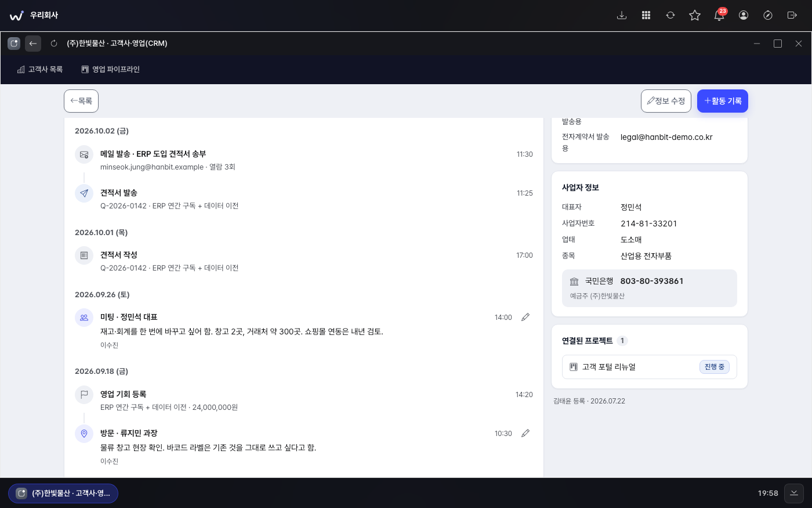This screenshot has height=508, width=812.
Task: Click the 우리회사 logo in the top bar
Action: 34,16
